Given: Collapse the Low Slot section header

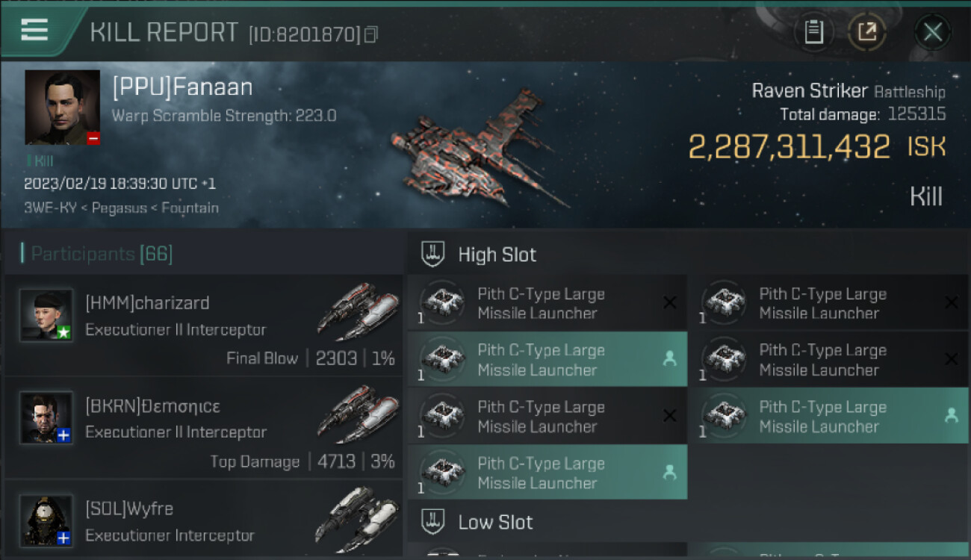Looking at the screenshot, I should pos(495,522).
